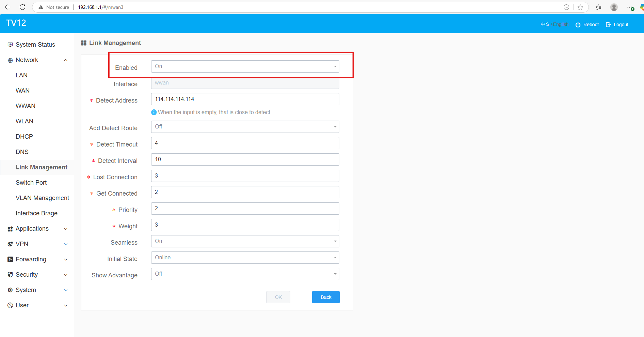
Task: Click the Network globe icon in sidebar
Action: (10, 60)
